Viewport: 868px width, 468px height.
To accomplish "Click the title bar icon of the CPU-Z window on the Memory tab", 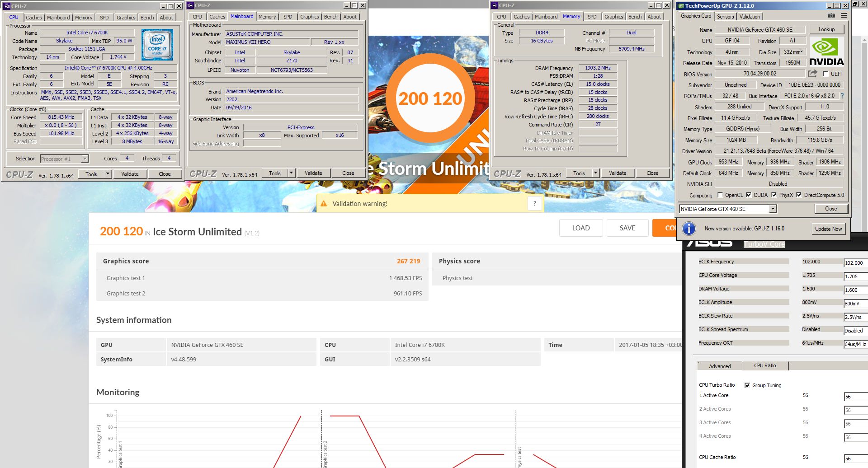I will click(x=495, y=5).
